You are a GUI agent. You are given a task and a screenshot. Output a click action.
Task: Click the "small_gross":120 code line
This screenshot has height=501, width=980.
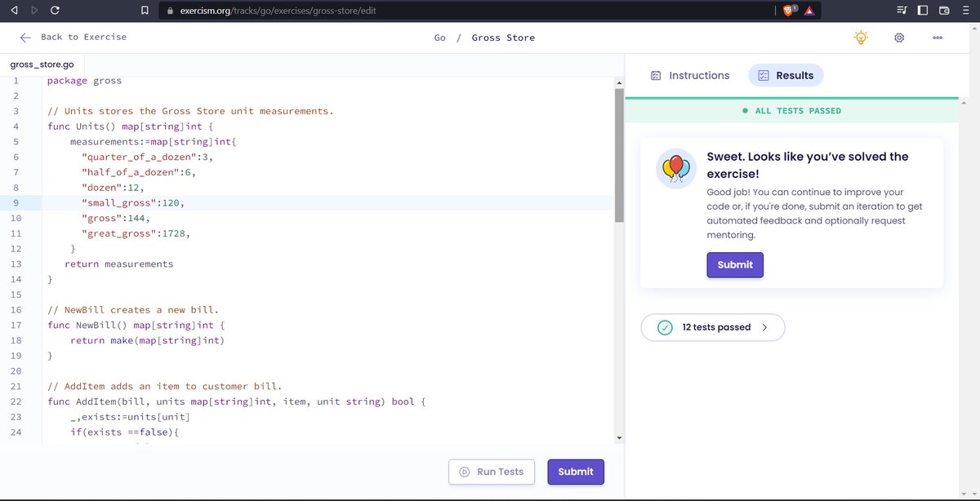point(133,202)
